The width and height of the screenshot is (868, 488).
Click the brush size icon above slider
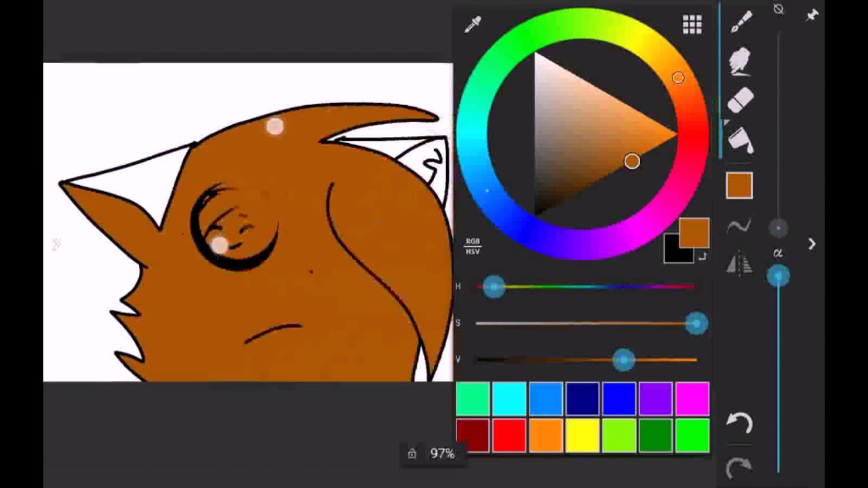(x=778, y=9)
